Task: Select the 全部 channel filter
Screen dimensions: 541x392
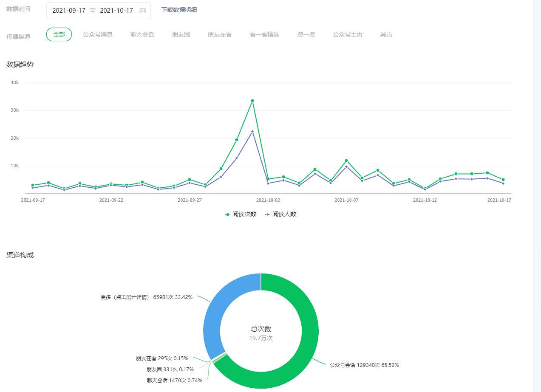Action: 59,34
